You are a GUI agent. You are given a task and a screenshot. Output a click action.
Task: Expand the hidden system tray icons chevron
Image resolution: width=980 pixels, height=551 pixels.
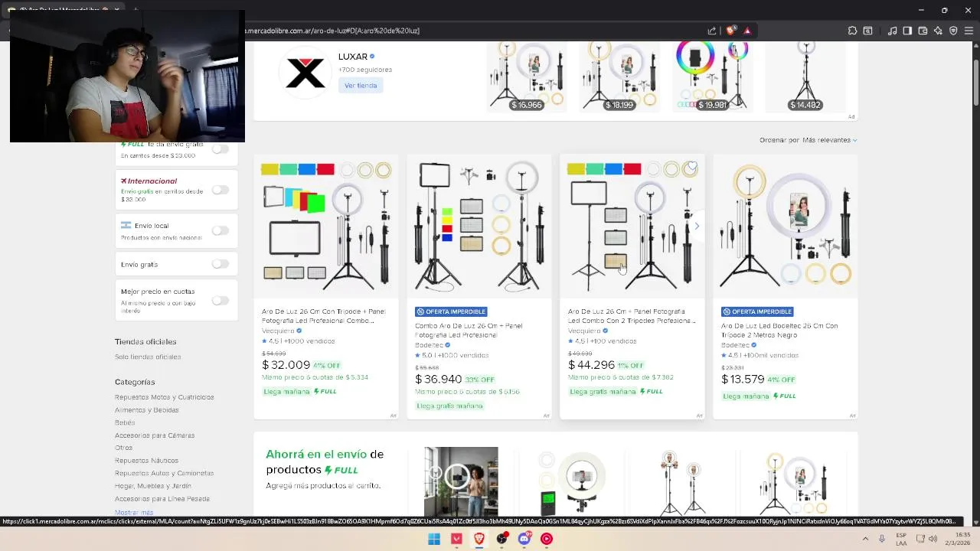(x=866, y=539)
